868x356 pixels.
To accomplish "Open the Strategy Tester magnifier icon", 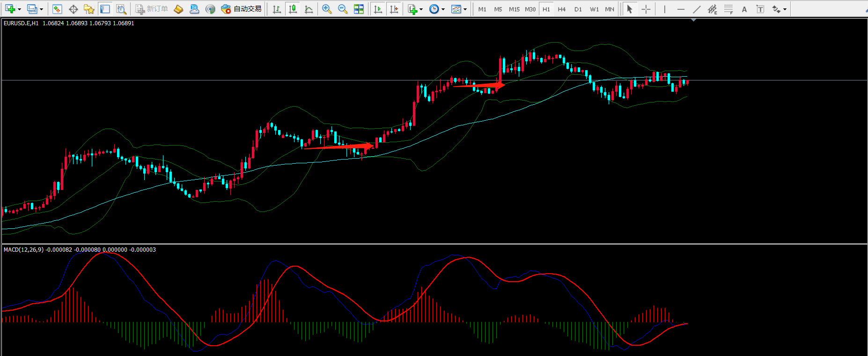I will click(x=121, y=9).
